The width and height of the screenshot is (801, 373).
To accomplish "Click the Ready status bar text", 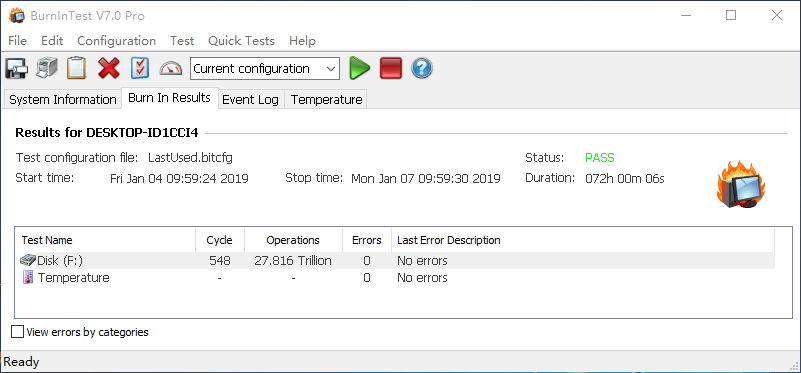I will click(x=21, y=362).
